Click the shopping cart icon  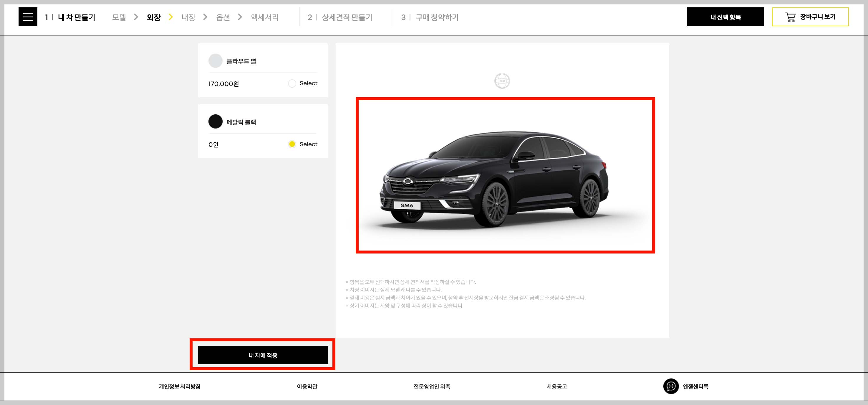tap(790, 17)
